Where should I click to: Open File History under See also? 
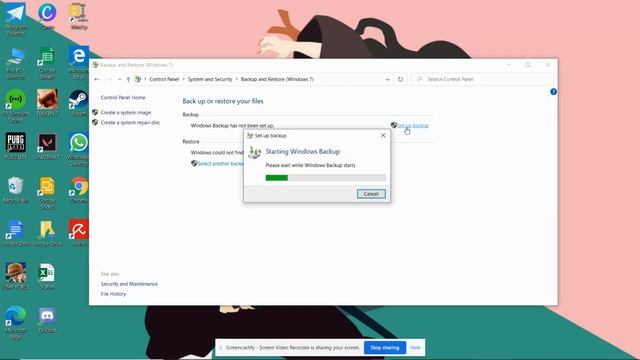click(113, 294)
